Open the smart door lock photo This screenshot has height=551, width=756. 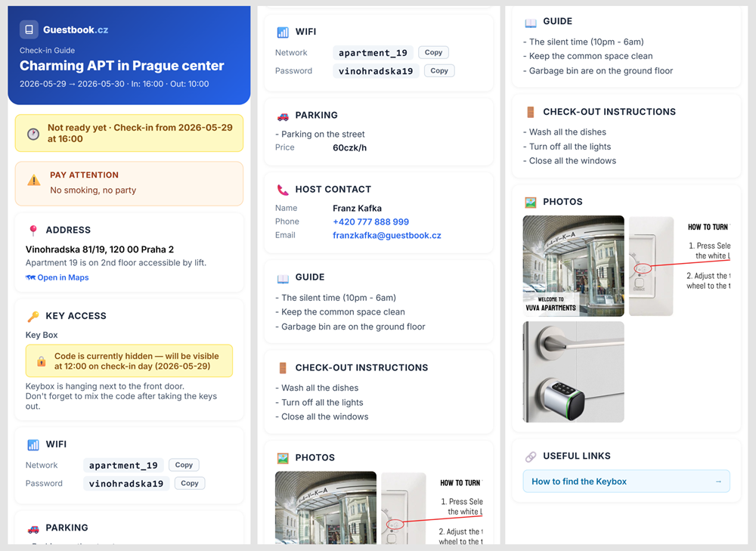pos(573,372)
